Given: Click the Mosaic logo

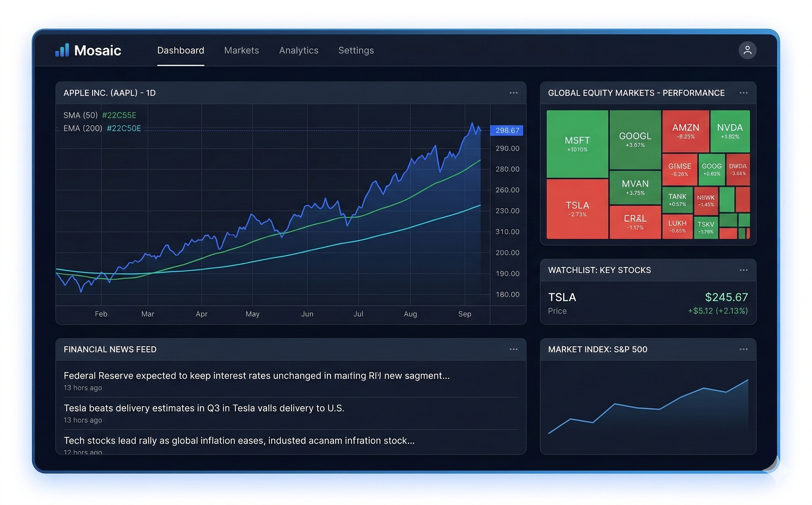Looking at the screenshot, I should pos(89,50).
